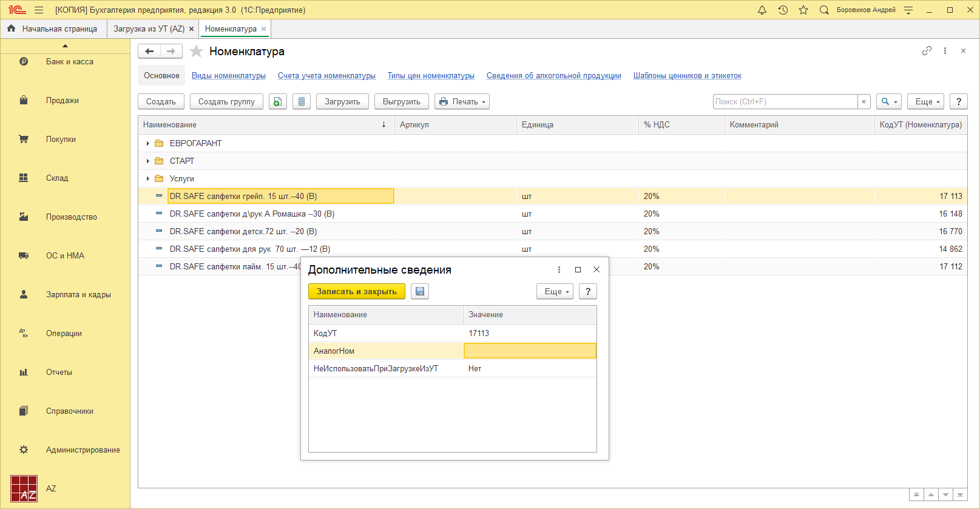Select the АналогНом value cell
The height and width of the screenshot is (509, 980).
point(530,351)
